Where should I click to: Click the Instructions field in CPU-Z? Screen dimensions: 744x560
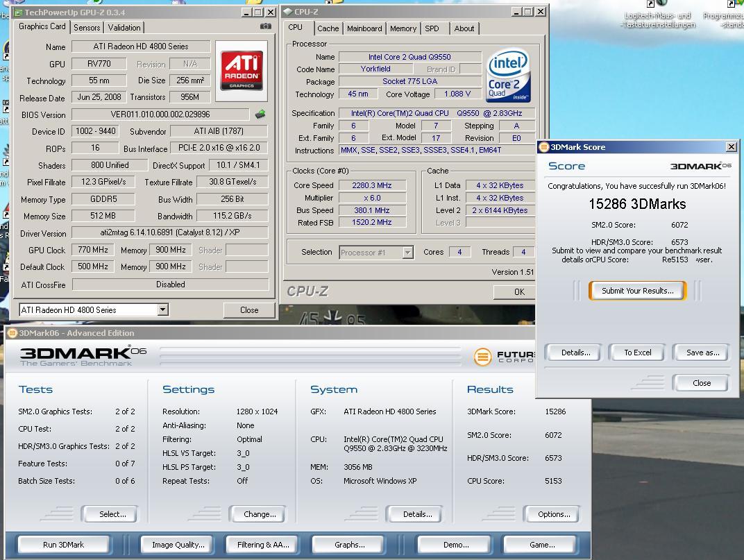[437, 150]
